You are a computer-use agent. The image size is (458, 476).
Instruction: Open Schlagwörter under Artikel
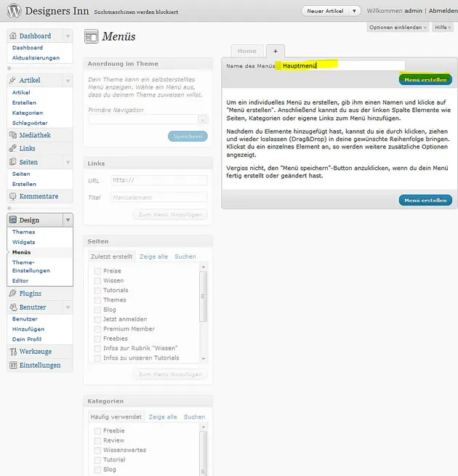point(30,124)
